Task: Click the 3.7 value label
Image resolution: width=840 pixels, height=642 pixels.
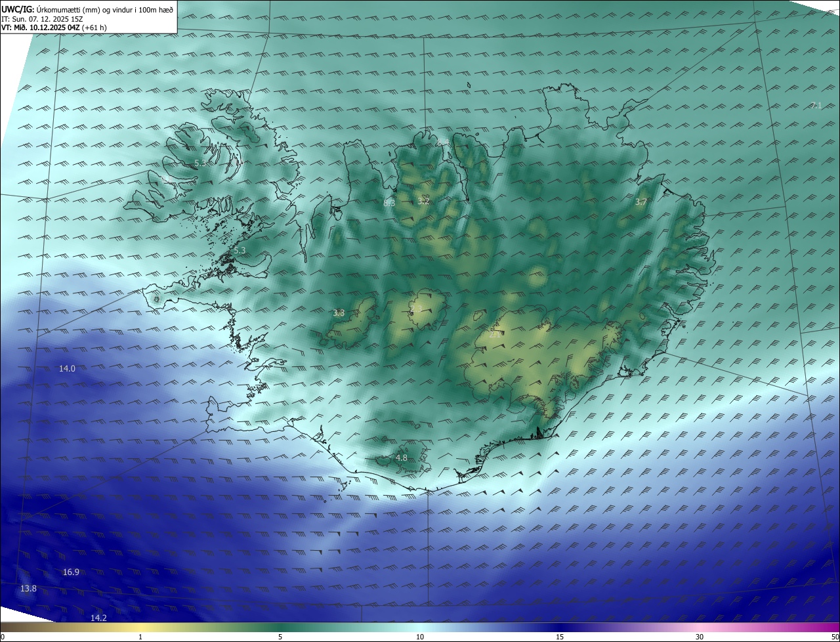Action: [x=641, y=202]
